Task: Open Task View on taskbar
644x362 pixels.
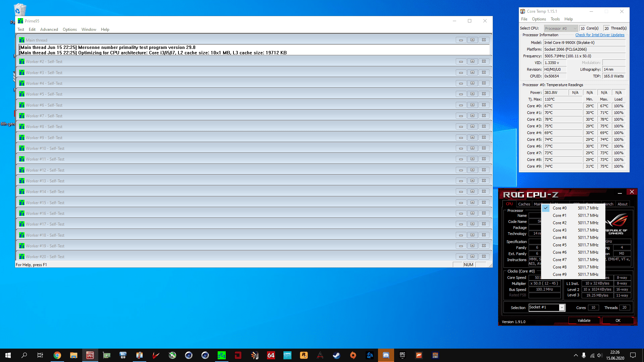Action: tap(40, 355)
